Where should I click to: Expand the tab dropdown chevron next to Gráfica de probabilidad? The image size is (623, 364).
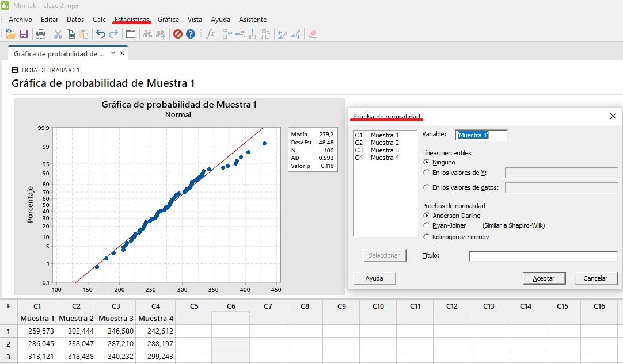pyautogui.click(x=113, y=53)
